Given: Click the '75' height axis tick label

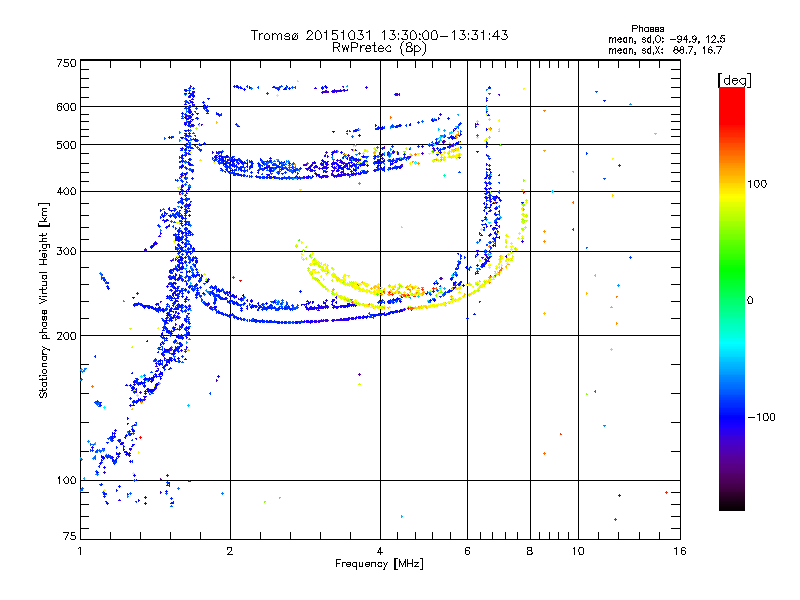Looking at the screenshot, I should coord(70,536).
